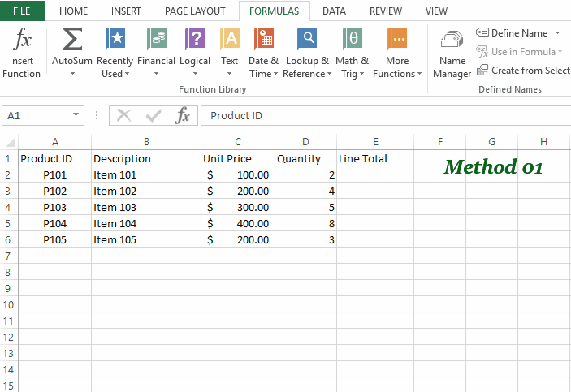571x392 pixels.
Task: Open the Insert Function dialog icon
Action: (21, 39)
